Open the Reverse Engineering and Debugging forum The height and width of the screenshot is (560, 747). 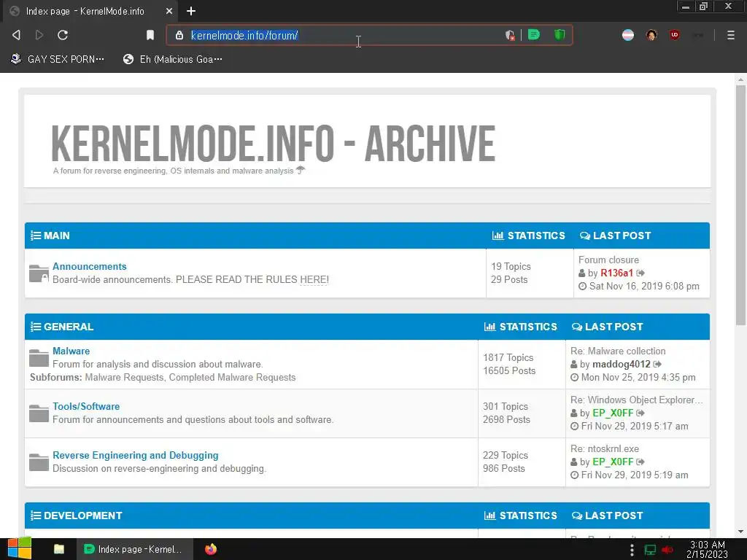coord(135,455)
